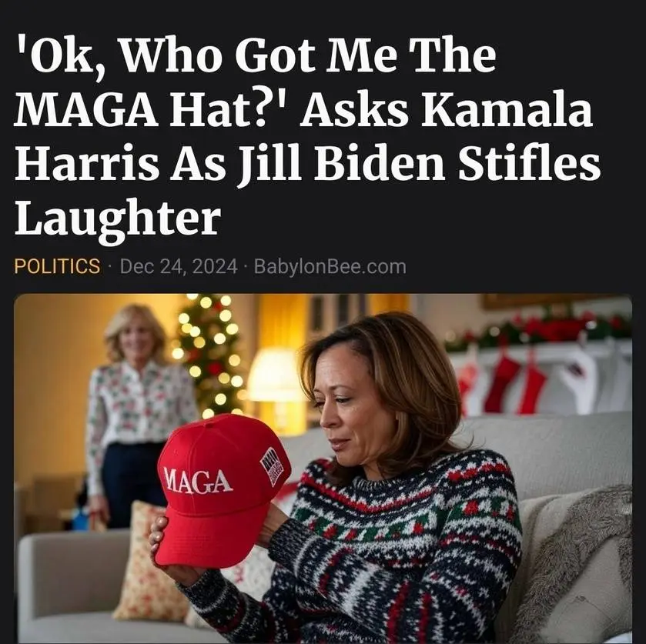Open the 'Ok, Who Got Me The MAGA Hat?' headline

click(x=307, y=138)
